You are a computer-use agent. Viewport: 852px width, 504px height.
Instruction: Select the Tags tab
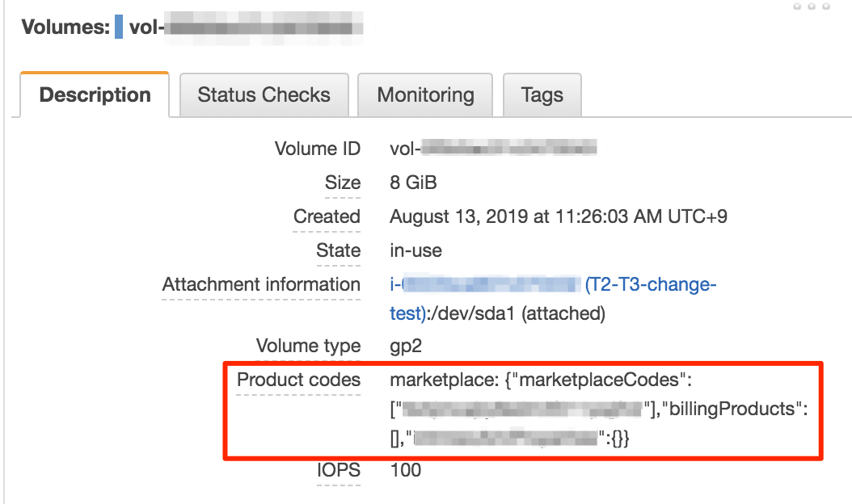tap(542, 95)
